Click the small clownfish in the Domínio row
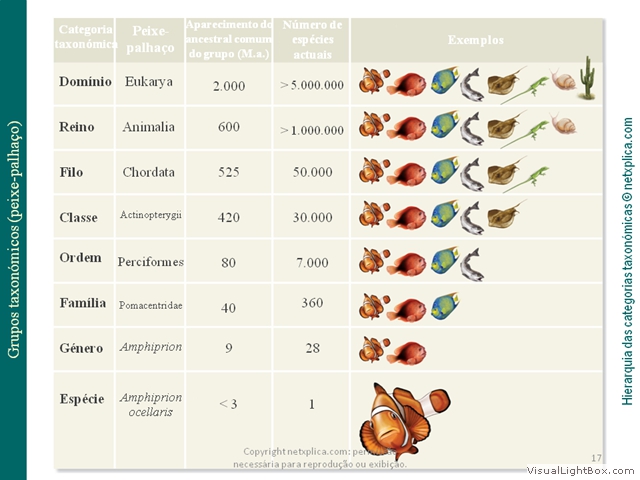This screenshot has height=480, width=640. pos(374,80)
